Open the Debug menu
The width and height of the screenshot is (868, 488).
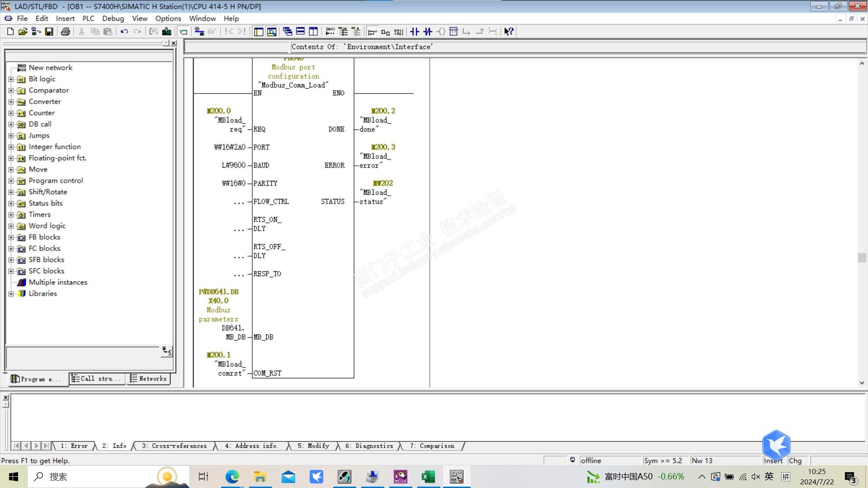click(113, 19)
